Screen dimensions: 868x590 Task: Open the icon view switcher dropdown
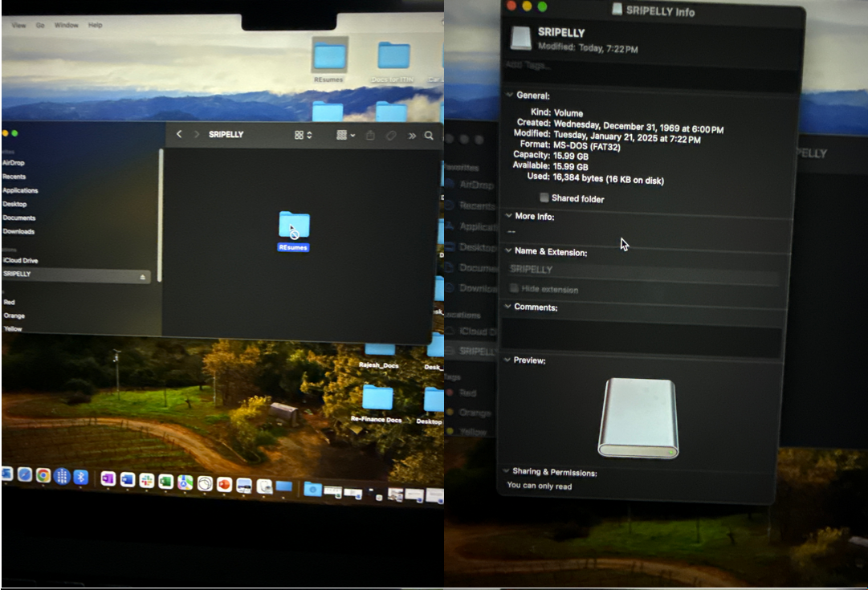coord(303,135)
